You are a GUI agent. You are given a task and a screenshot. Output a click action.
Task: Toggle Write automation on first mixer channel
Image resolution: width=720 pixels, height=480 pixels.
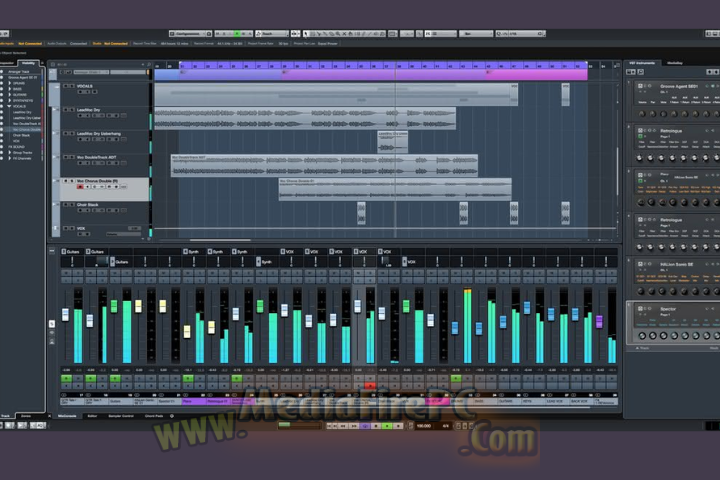coord(78,378)
